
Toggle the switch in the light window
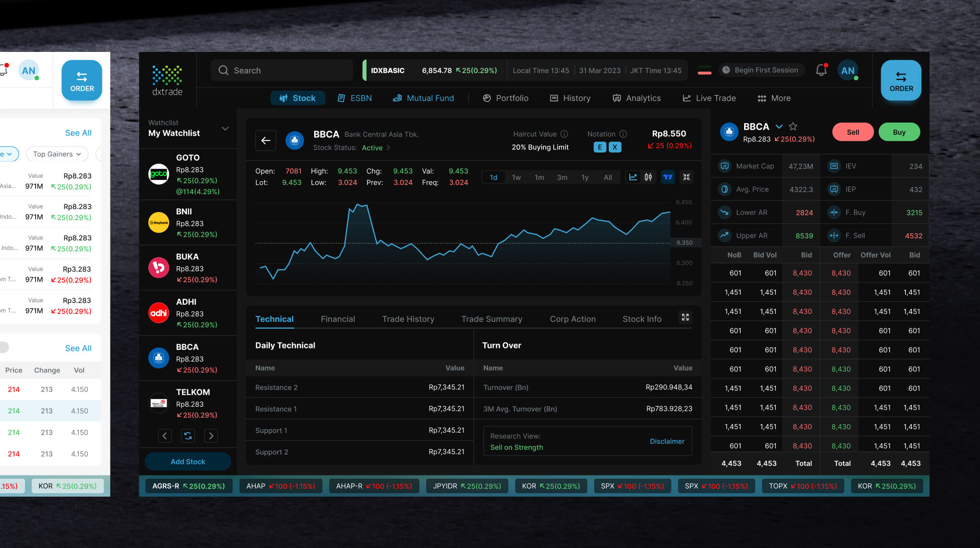coord(3,347)
